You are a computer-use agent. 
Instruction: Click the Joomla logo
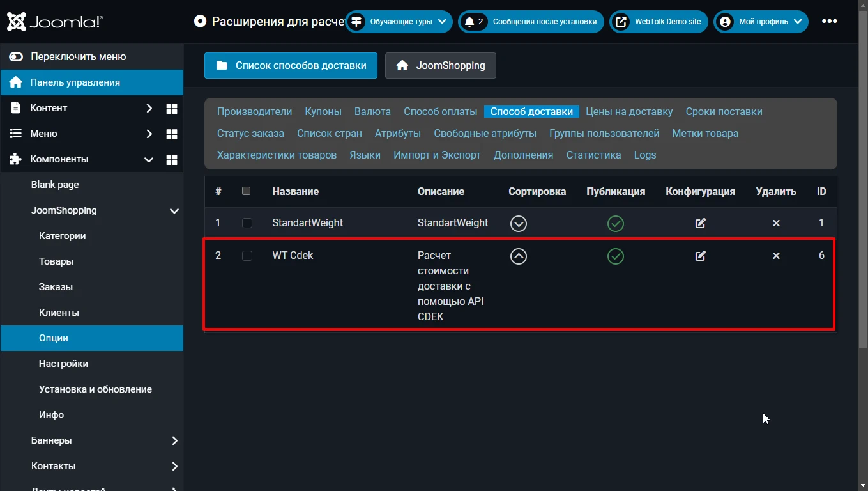coord(55,22)
